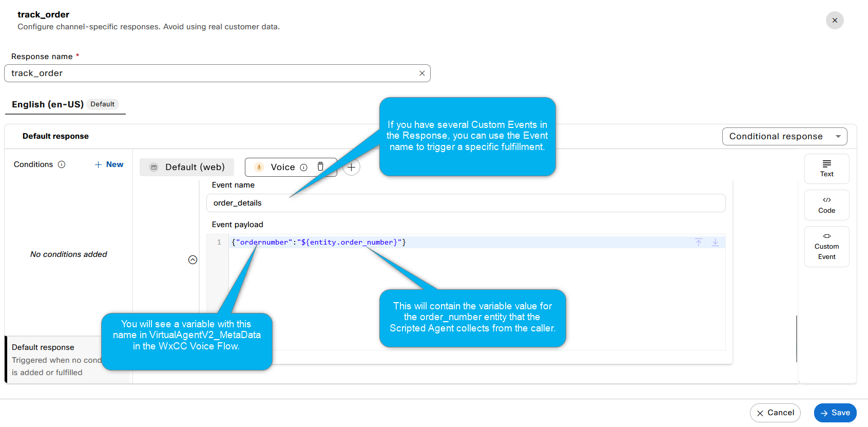The image size is (868, 427).
Task: Click the Conditions info icon
Action: 62,164
